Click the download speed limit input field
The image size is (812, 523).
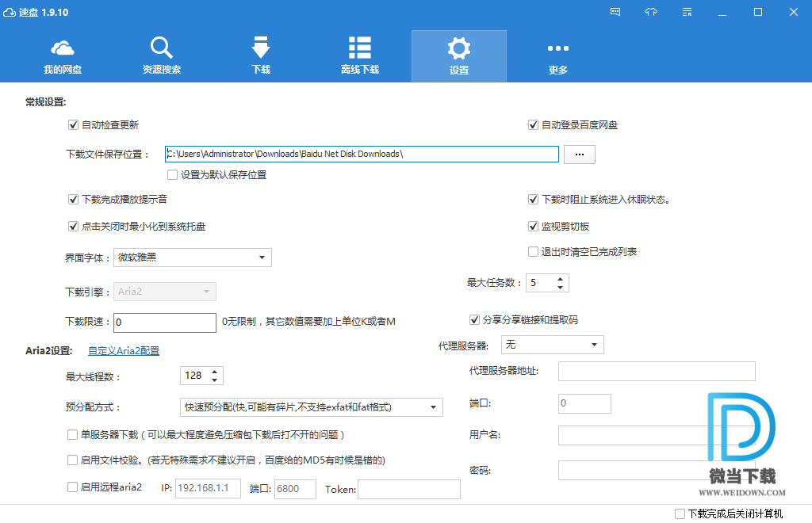165,323
